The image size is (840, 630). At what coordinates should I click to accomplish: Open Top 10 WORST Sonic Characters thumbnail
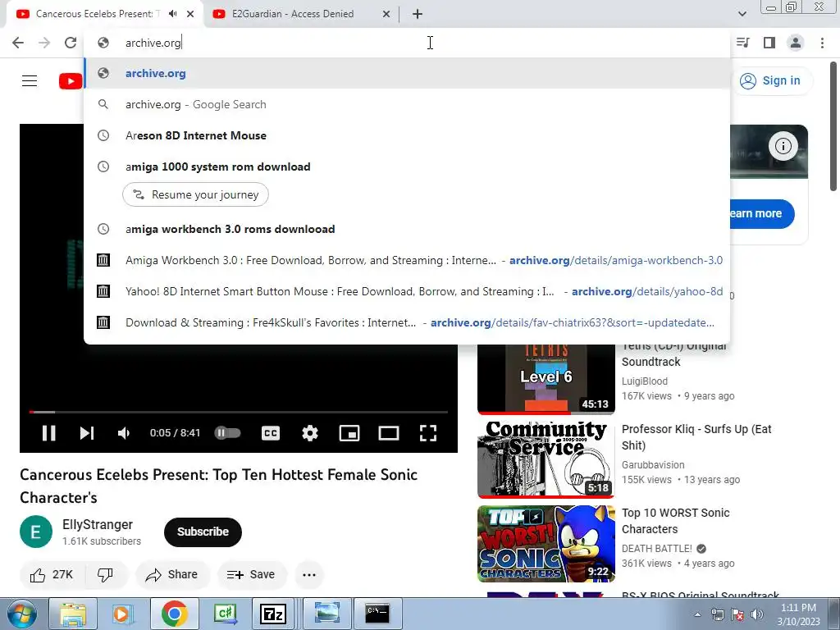(546, 544)
